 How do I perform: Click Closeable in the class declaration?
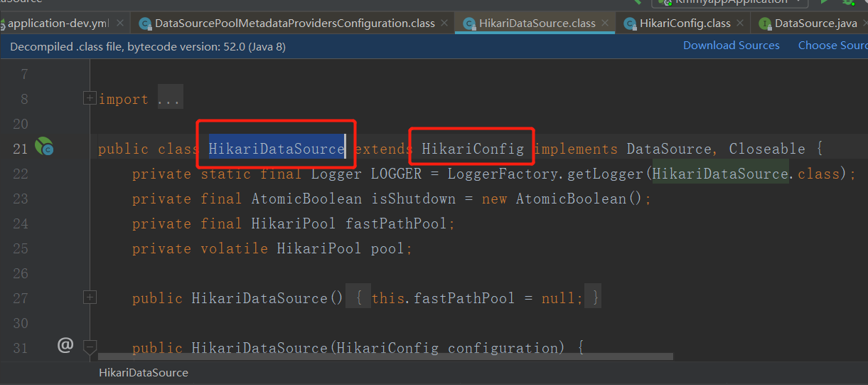click(767, 149)
